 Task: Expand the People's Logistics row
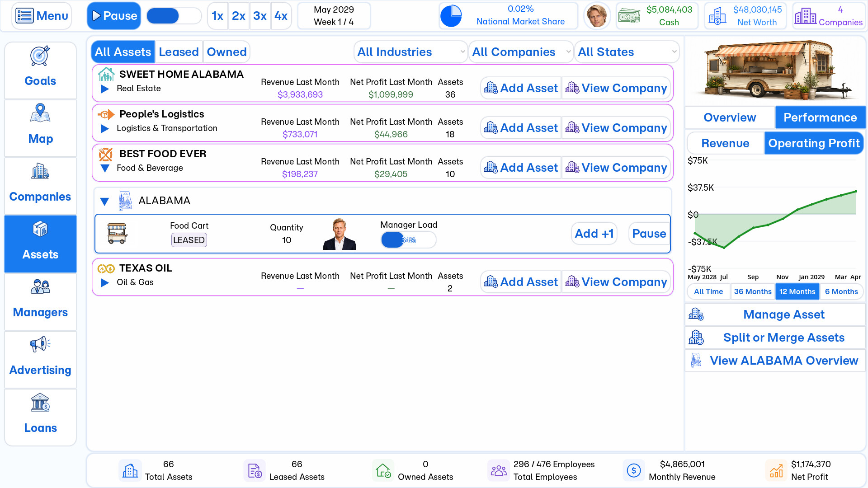pyautogui.click(x=105, y=129)
